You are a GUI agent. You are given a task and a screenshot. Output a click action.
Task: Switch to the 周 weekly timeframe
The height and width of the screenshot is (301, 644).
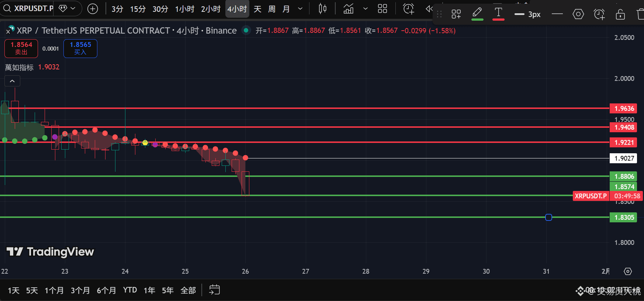[272, 9]
